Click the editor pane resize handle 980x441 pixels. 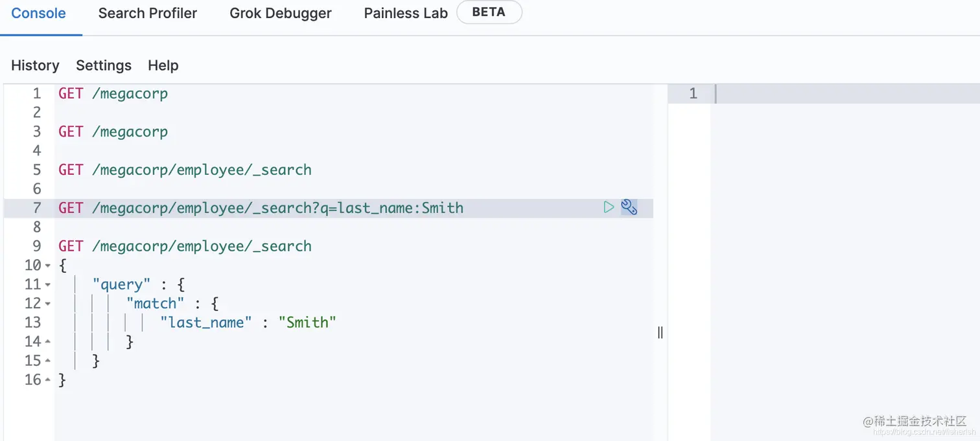(x=660, y=332)
